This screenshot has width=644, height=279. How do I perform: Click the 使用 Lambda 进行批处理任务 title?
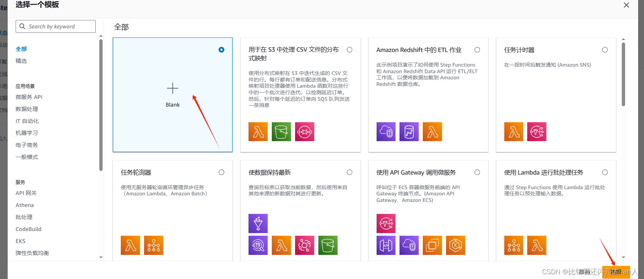544,172
